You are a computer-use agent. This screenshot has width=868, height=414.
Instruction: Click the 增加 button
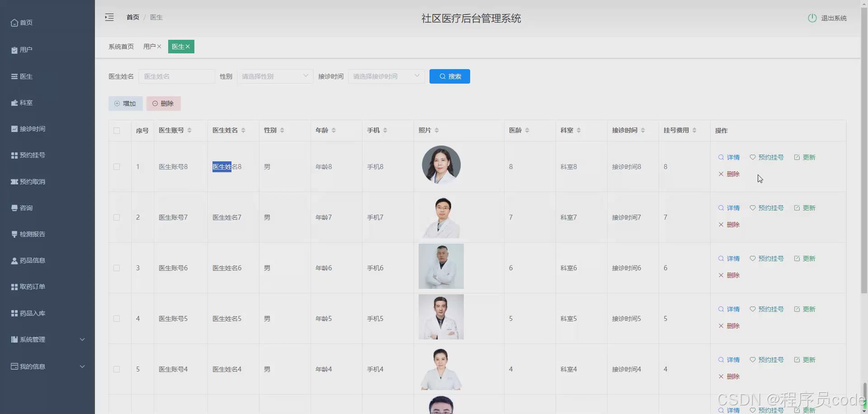(125, 103)
